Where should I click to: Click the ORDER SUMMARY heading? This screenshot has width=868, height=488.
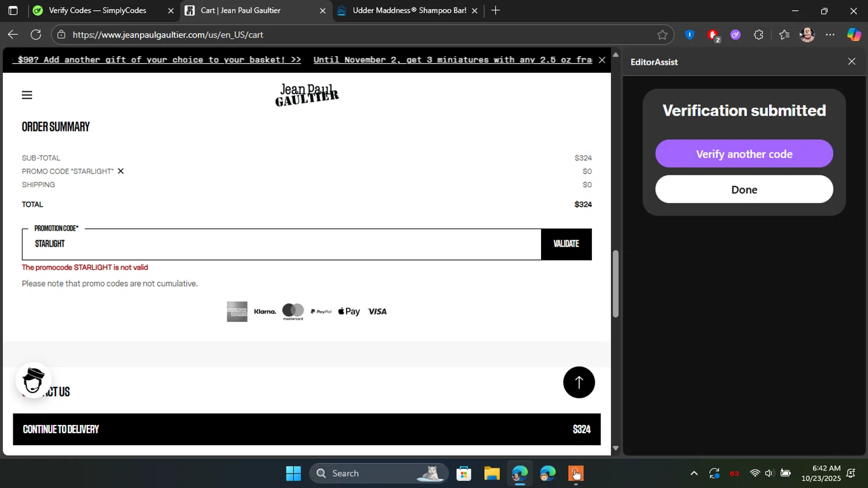(56, 127)
